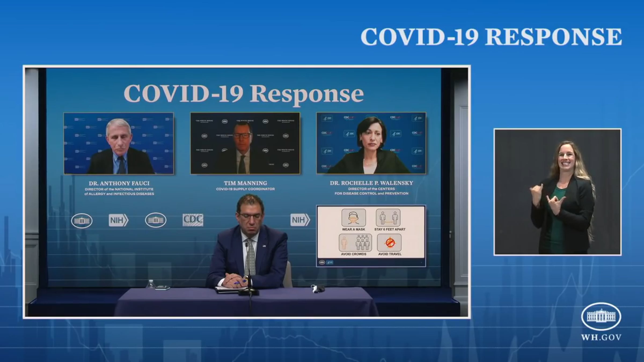Select Dr. Anthony Fauci video thumbnail
The width and height of the screenshot is (644, 362).
click(x=119, y=143)
